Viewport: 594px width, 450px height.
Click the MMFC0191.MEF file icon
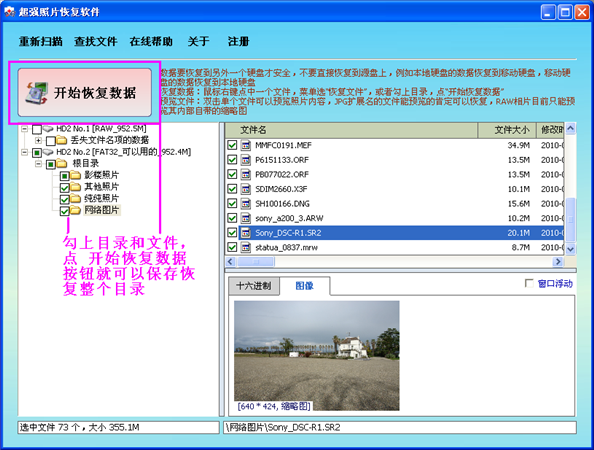click(x=246, y=145)
